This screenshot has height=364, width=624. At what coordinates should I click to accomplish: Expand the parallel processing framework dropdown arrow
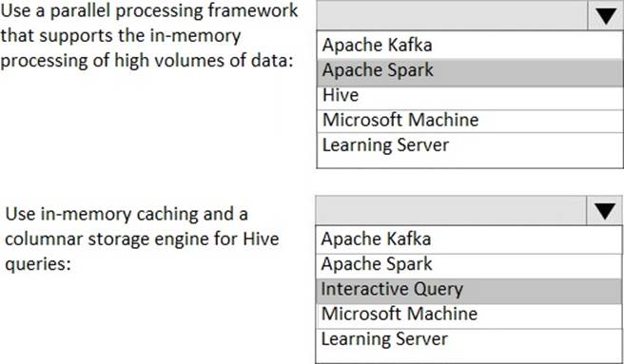click(606, 15)
